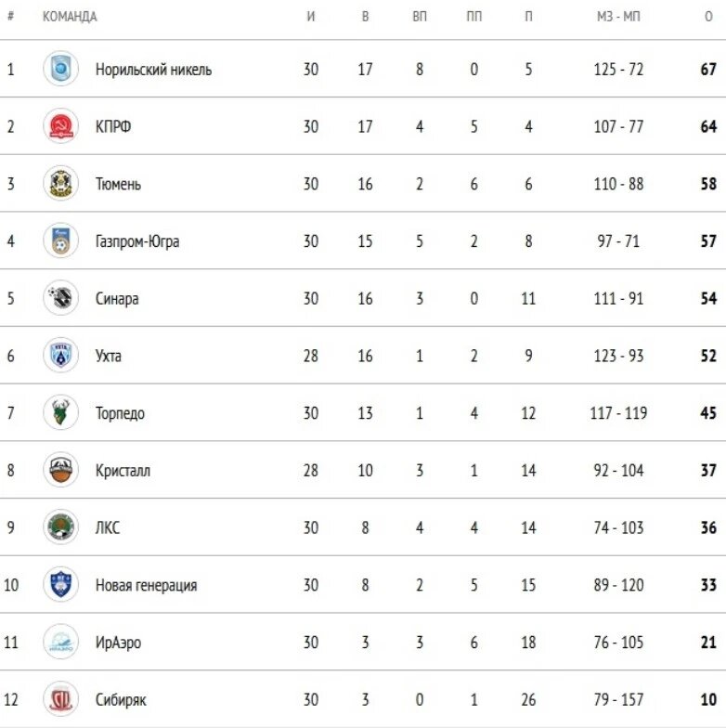Click the ИрАэро team logo
This screenshot has width=726, height=728.
(61, 642)
